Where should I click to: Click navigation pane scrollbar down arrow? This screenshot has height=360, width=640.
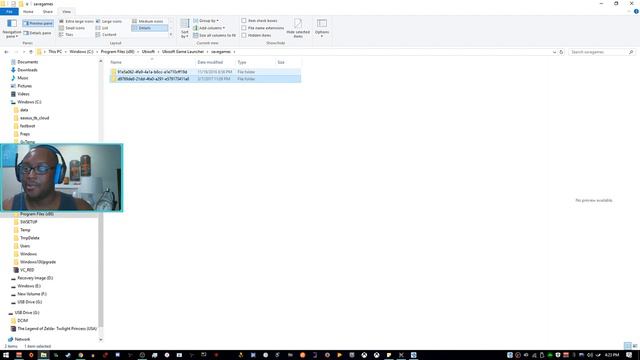tap(100, 340)
